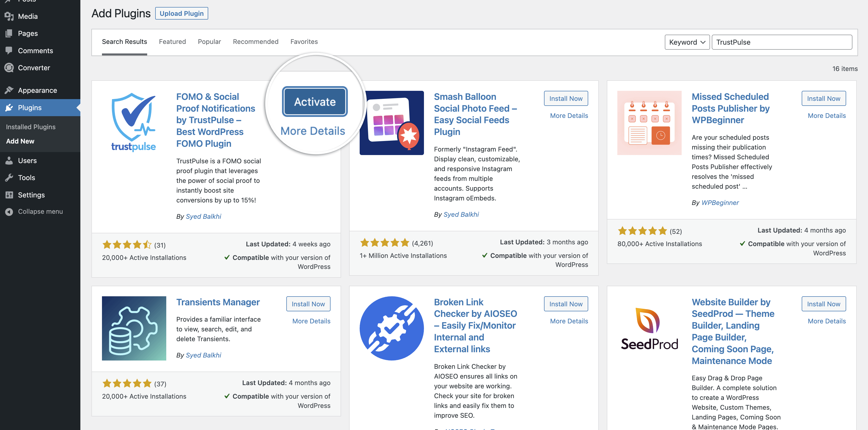The image size is (868, 430).
Task: Open the Converter icon in sidebar
Action: [9, 68]
